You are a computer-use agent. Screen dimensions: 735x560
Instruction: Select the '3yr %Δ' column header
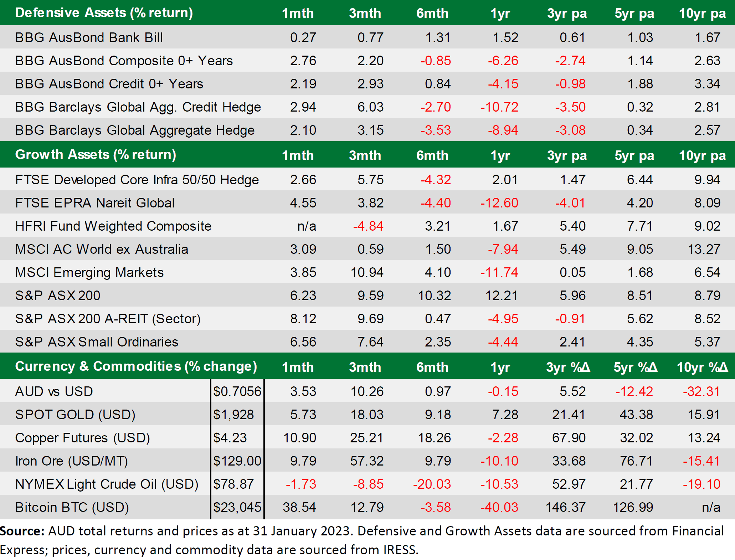(568, 367)
